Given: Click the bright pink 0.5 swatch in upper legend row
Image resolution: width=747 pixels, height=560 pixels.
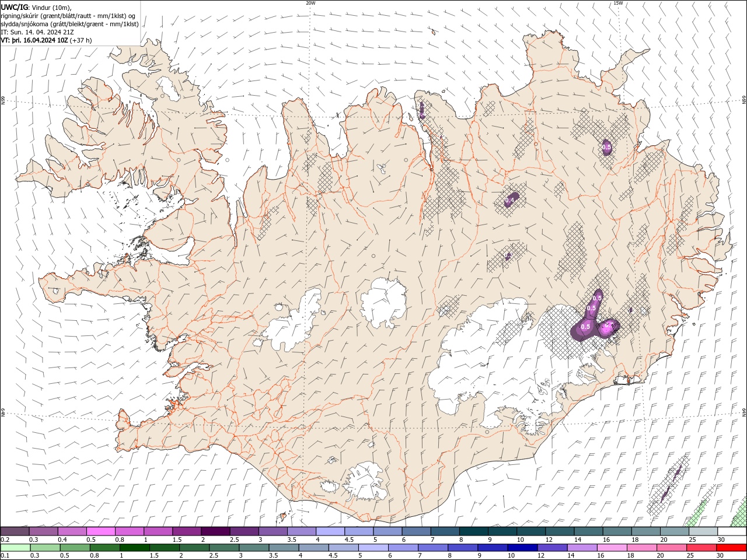Looking at the screenshot, I should (101, 531).
